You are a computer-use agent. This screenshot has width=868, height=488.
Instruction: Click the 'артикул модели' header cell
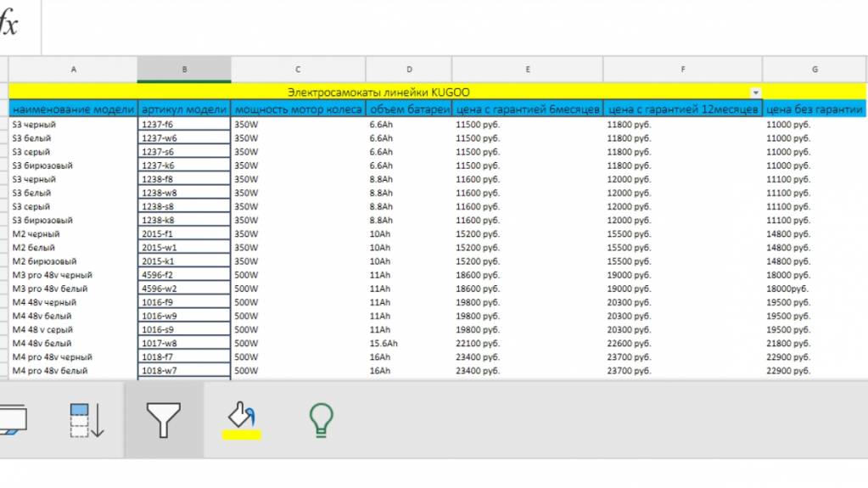[x=184, y=109]
